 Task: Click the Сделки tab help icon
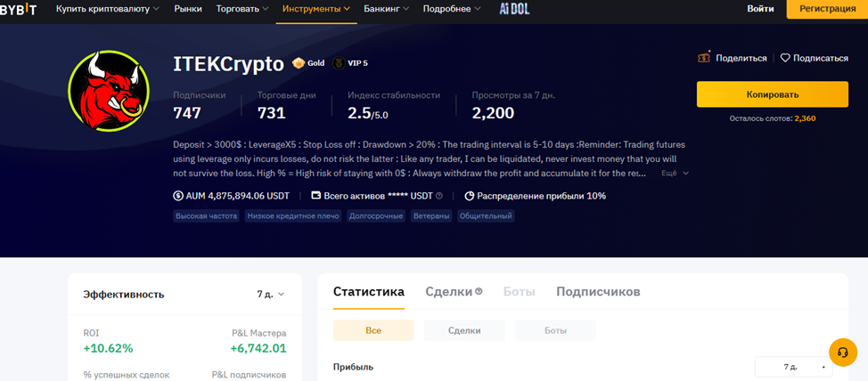479,291
